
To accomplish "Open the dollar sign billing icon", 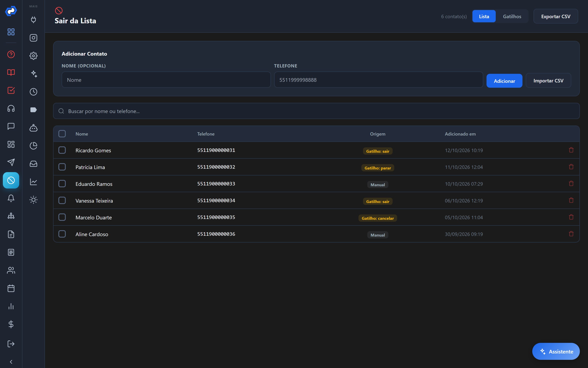I will pos(11,324).
